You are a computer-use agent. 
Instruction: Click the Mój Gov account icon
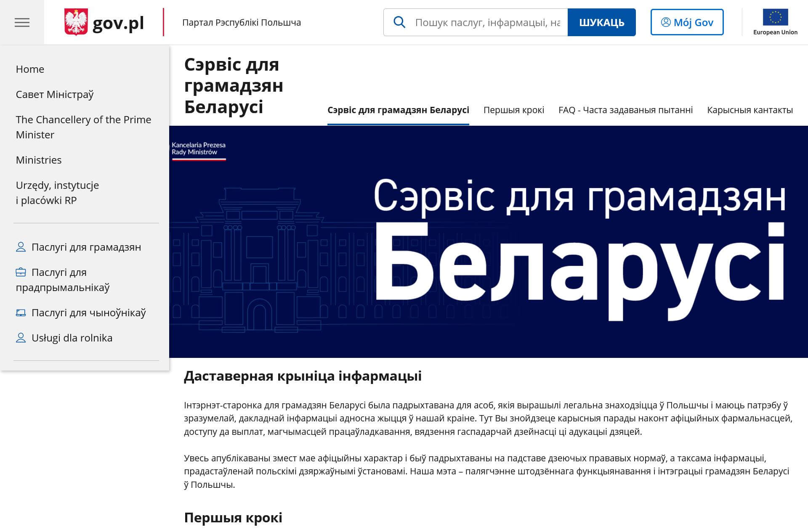[x=666, y=22]
